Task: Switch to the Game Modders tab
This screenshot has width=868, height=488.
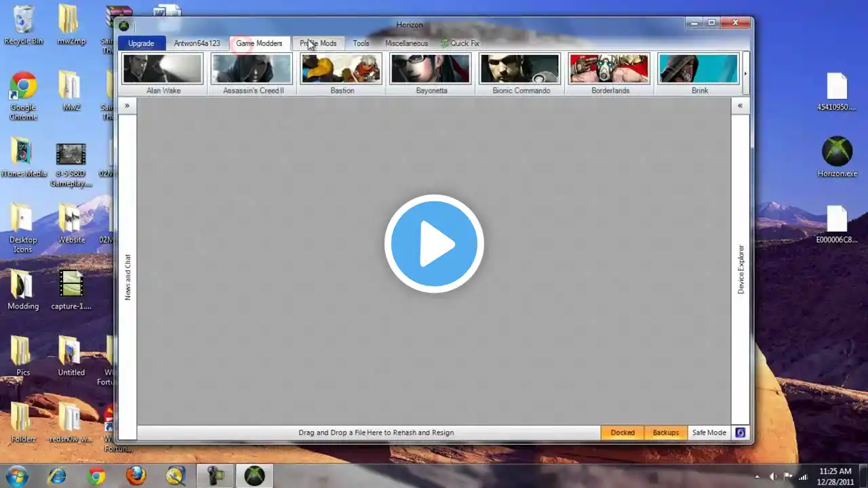Action: pos(259,43)
